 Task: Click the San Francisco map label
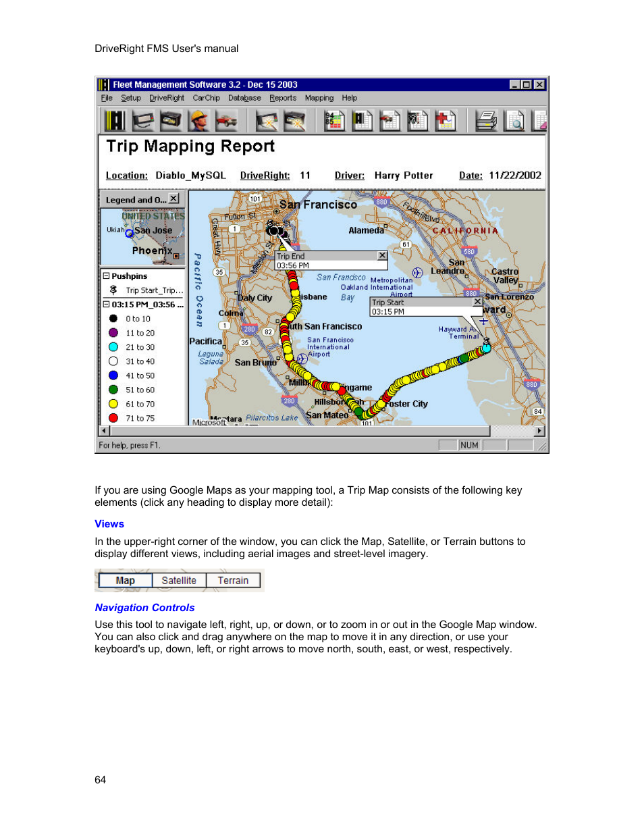coord(318,205)
